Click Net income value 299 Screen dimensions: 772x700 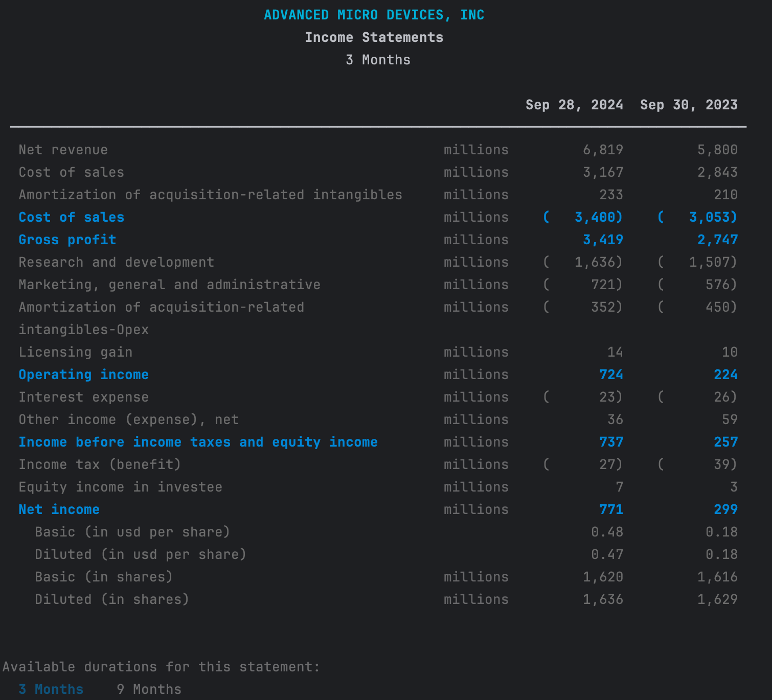click(725, 509)
